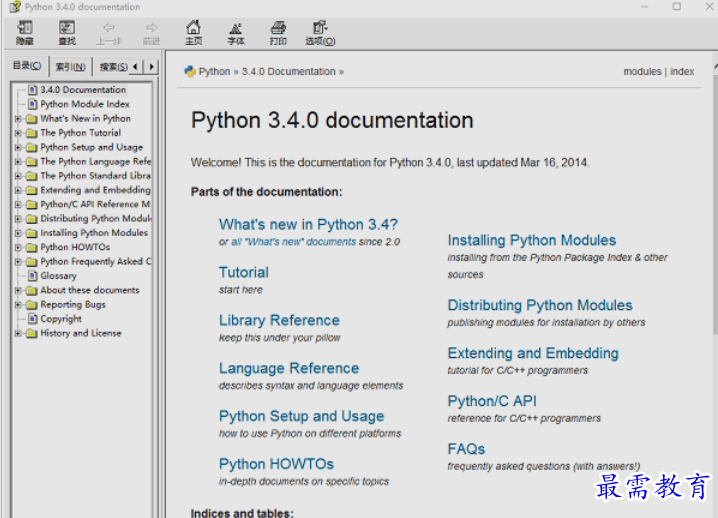
Task: Open the FAQs link
Action: [x=466, y=449]
